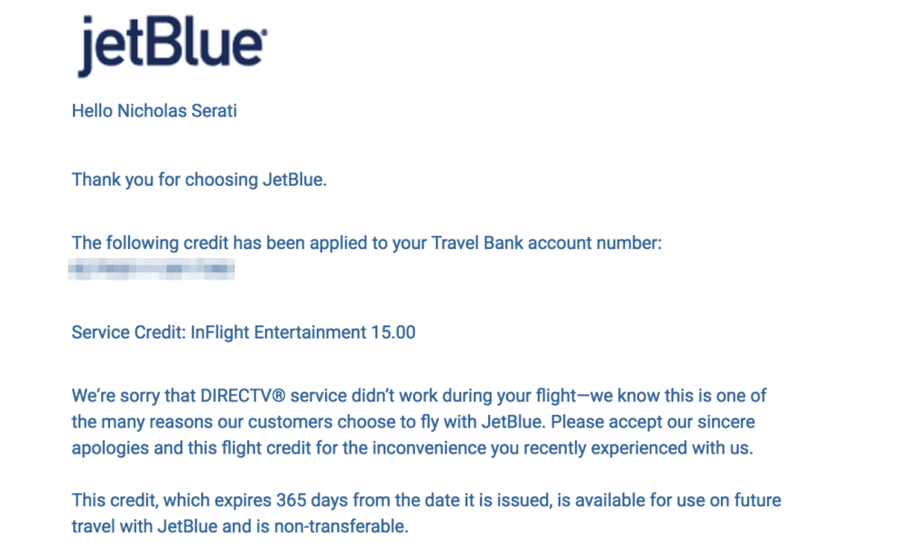Click the 15.00 credit amount
The height and width of the screenshot is (560, 924).
pyautogui.click(x=393, y=333)
